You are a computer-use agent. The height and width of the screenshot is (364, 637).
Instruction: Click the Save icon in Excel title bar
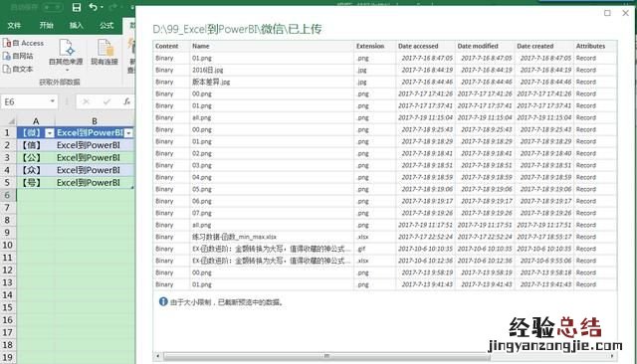76,7
